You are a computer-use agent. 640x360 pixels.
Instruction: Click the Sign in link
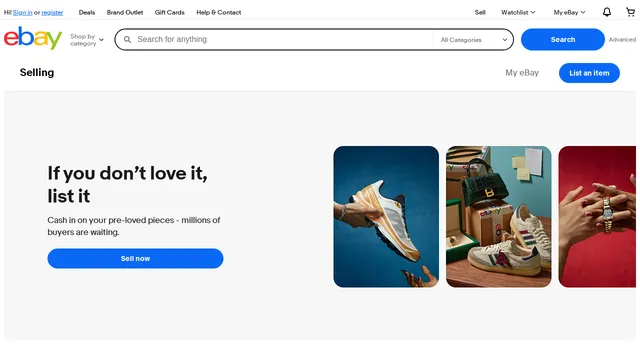coord(22,12)
